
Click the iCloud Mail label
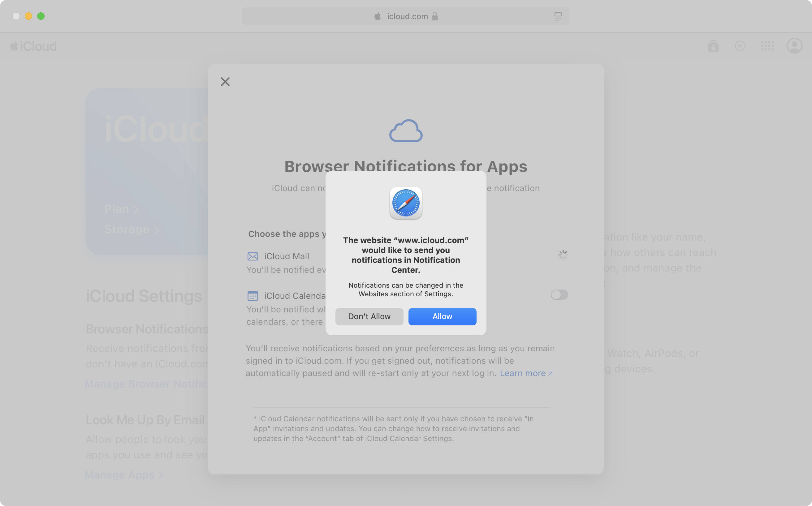tap(286, 256)
